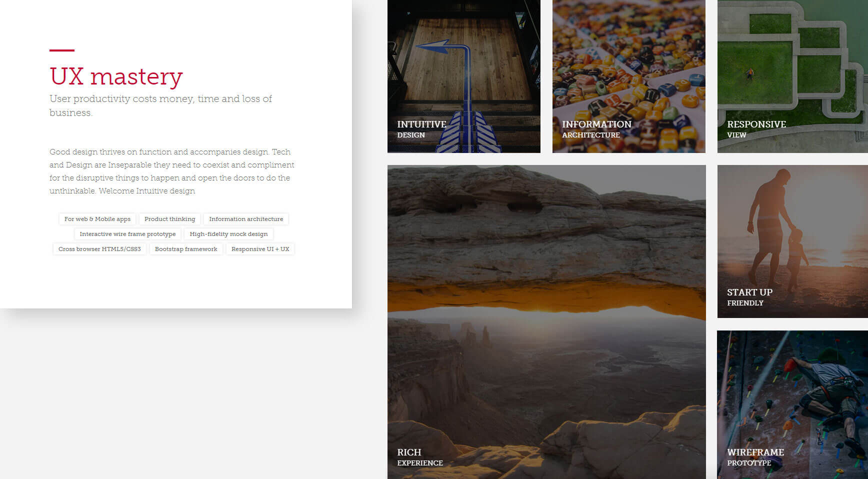Select the 'Responsive UI + UX' tag
The image size is (868, 479).
click(x=260, y=249)
